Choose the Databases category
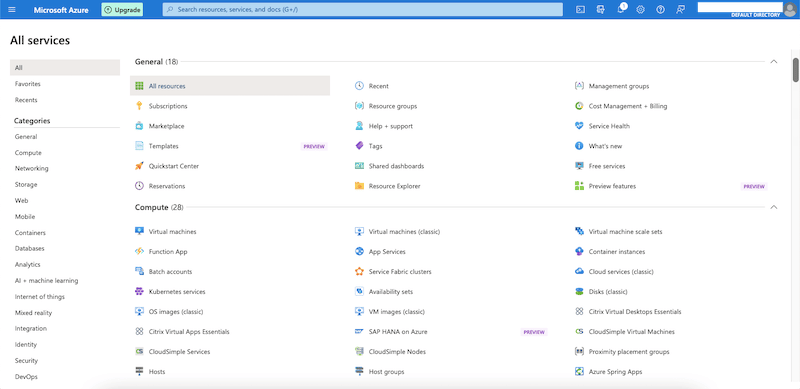The width and height of the screenshot is (800, 389). (30, 249)
